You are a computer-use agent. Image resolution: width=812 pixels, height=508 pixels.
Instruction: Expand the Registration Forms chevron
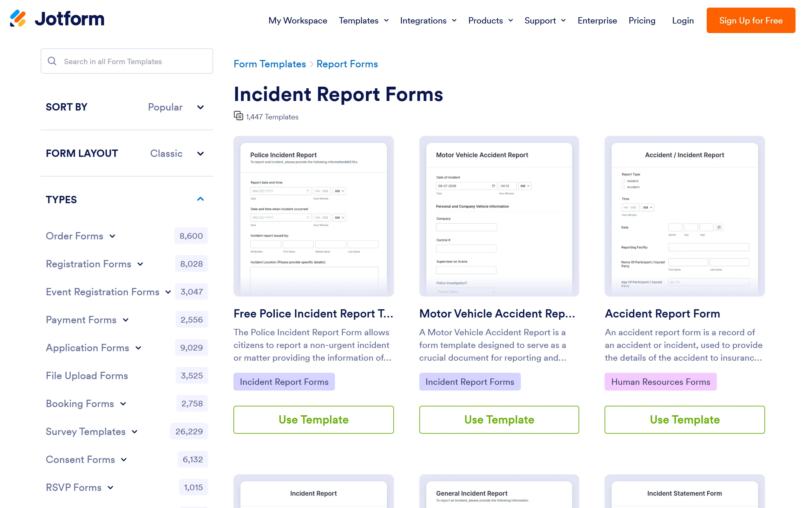coord(140,264)
